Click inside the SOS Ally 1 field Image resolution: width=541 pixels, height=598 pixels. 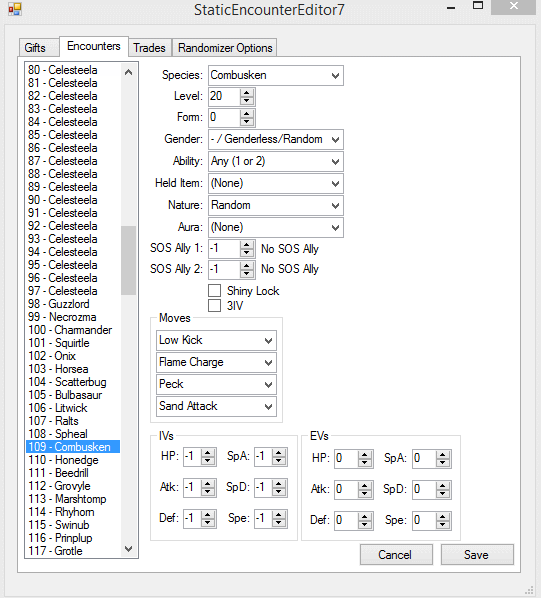[x=224, y=249]
